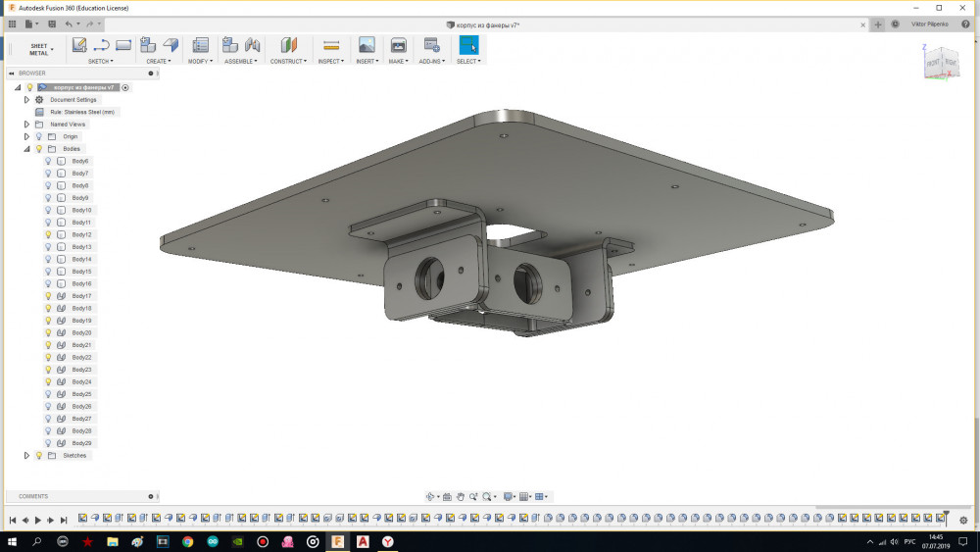Collapse the Browser panel arrows
The width and height of the screenshot is (980, 552).
coord(11,74)
